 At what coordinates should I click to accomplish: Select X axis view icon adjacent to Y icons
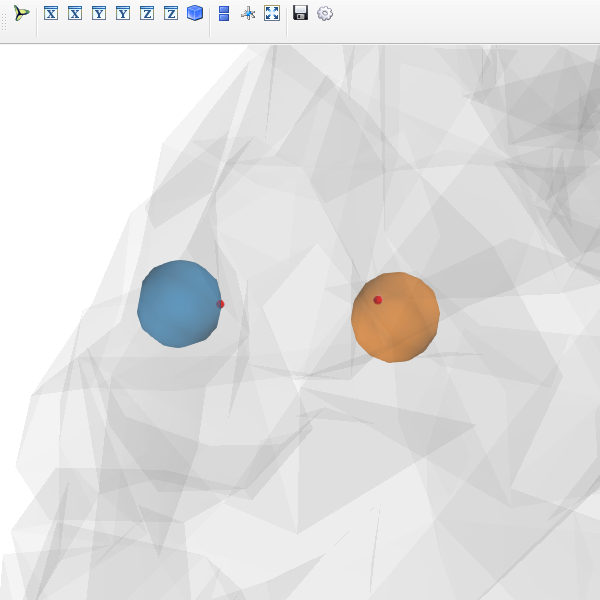click(75, 13)
